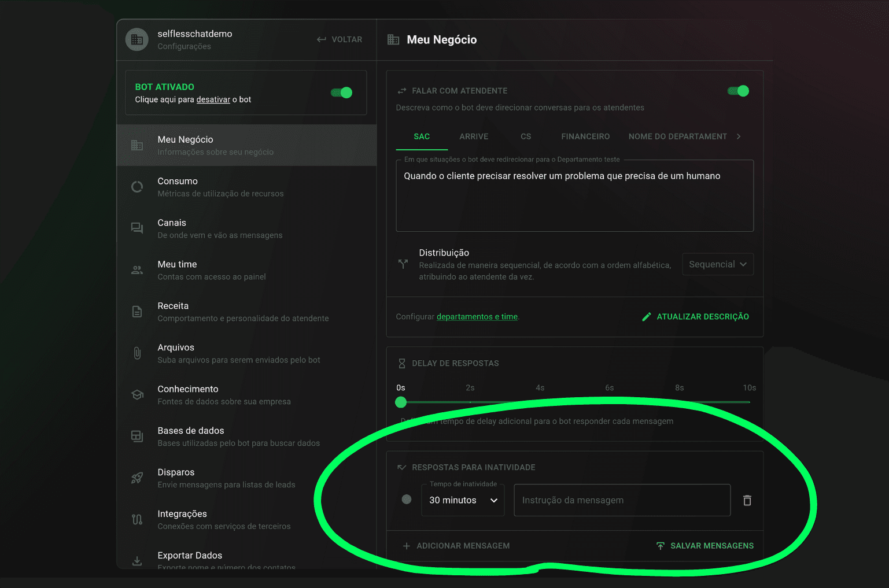This screenshot has height=588, width=889.
Task: Click the Arquivos paperclip icon
Action: pos(137,353)
